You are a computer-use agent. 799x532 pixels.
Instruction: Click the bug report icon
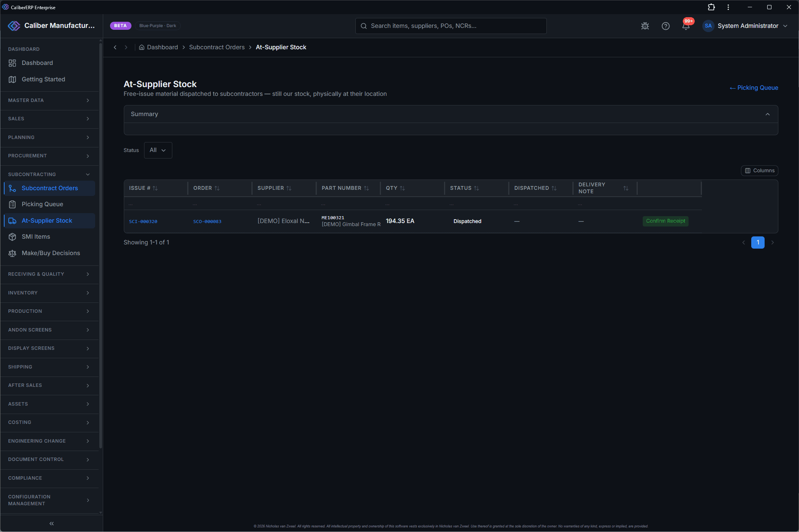click(x=645, y=26)
